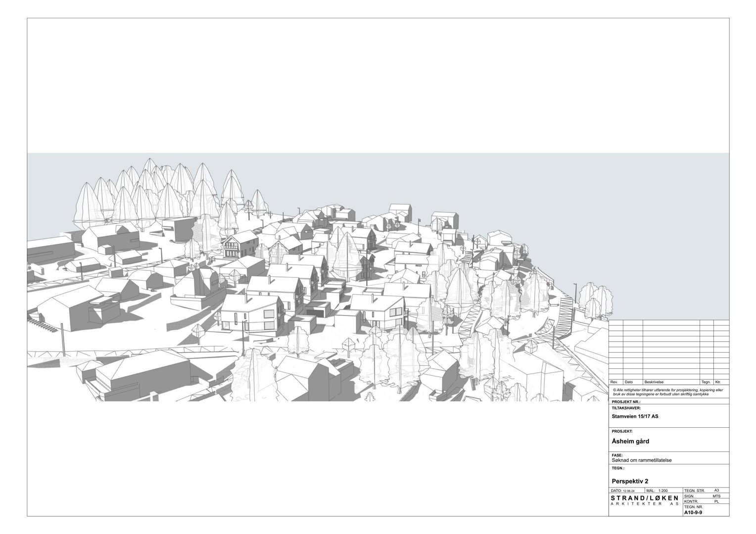Select the TEGN. STR. value A3

(717, 490)
